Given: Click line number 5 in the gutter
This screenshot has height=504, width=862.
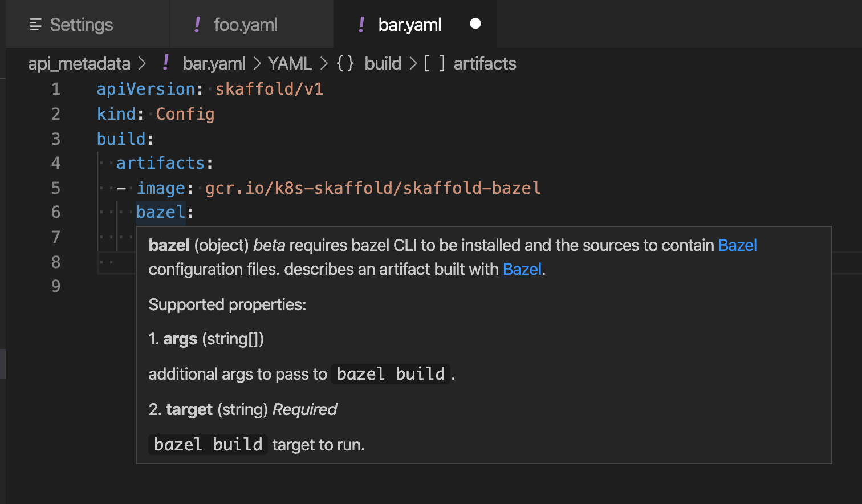Looking at the screenshot, I should pyautogui.click(x=55, y=188).
